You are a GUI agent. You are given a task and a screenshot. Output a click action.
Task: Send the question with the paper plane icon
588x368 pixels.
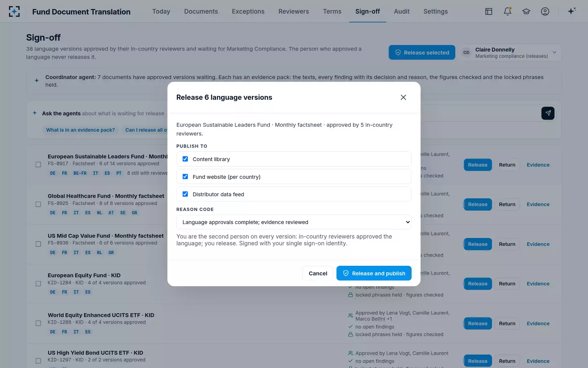548,113
